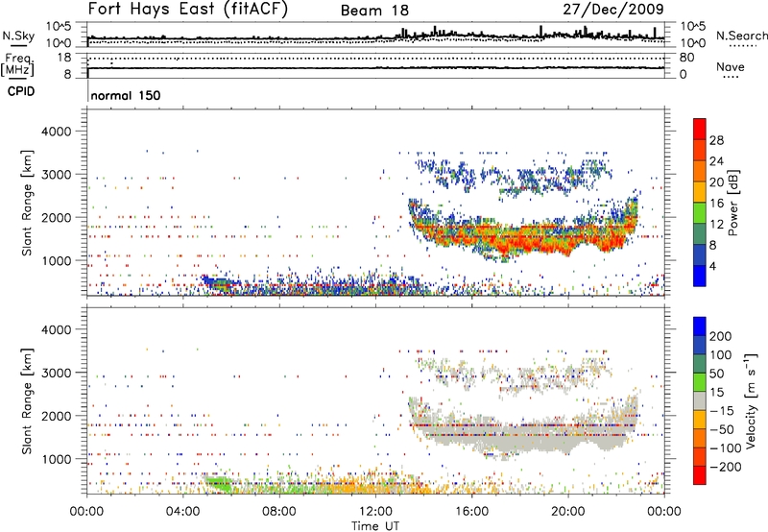The image size is (768, 532).
Task: Click the left '10^5' noise axis label
Action: (x=59, y=27)
